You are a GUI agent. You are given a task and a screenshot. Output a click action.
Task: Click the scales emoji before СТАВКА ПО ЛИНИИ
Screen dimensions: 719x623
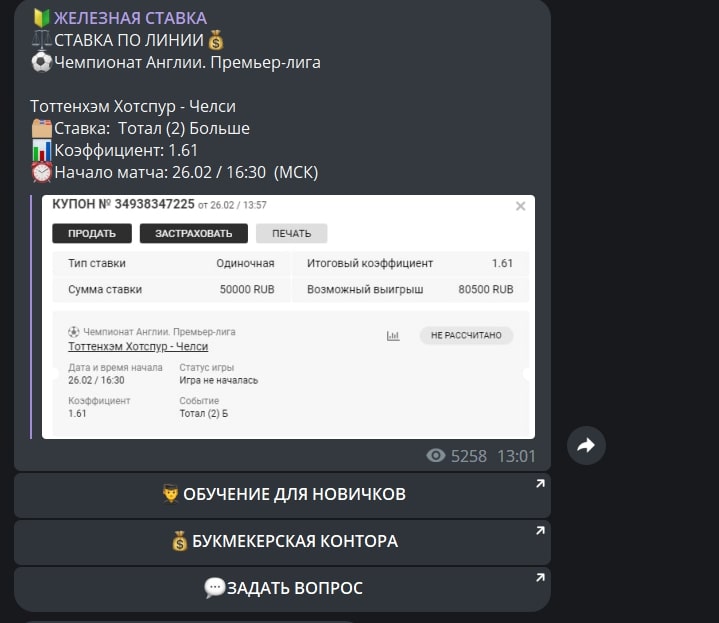pos(42,40)
